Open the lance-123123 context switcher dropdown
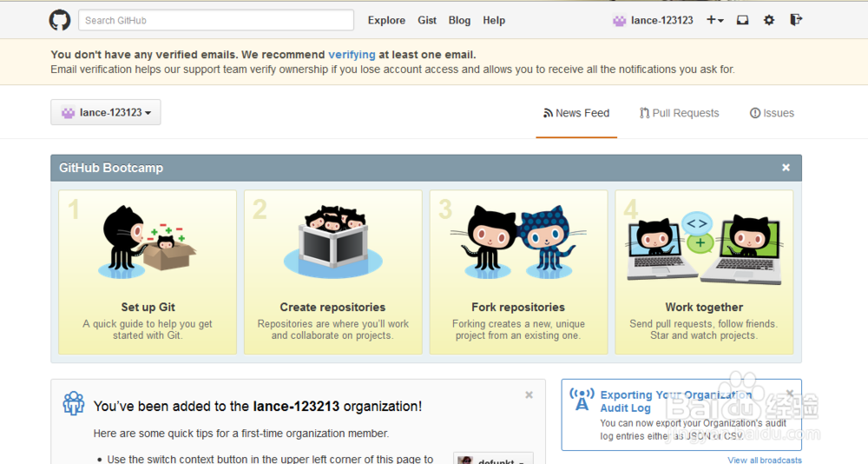 (106, 113)
